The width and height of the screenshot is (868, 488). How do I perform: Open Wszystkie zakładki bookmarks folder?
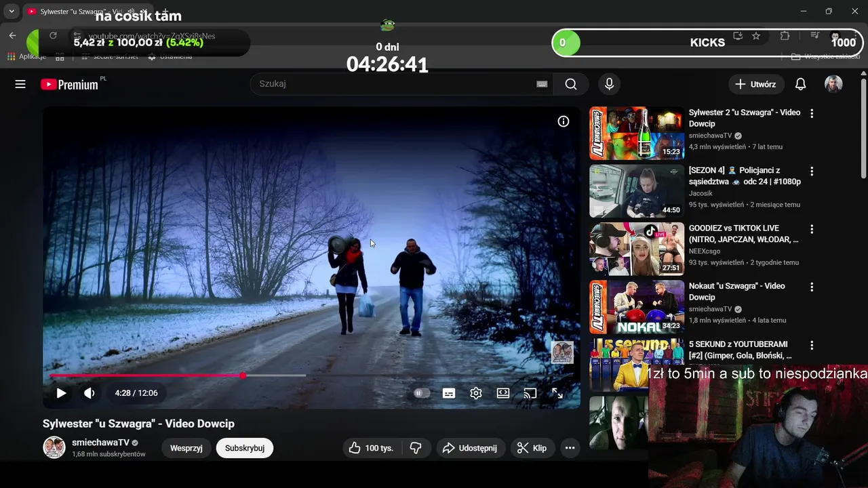pos(827,56)
